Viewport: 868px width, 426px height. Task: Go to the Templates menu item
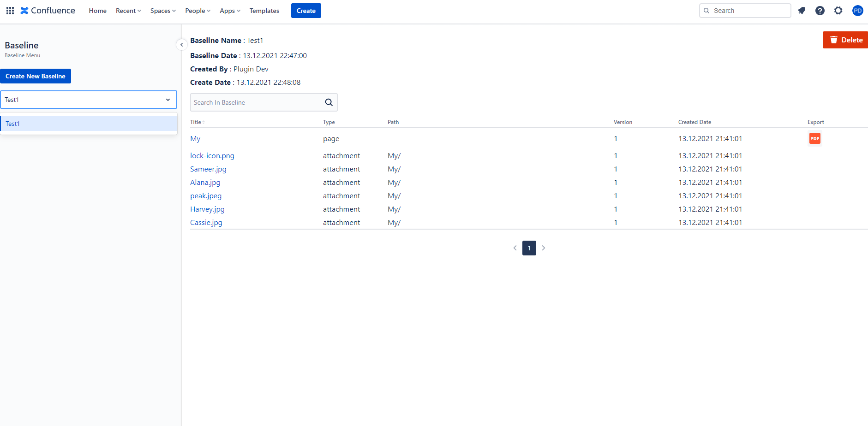[x=264, y=11]
